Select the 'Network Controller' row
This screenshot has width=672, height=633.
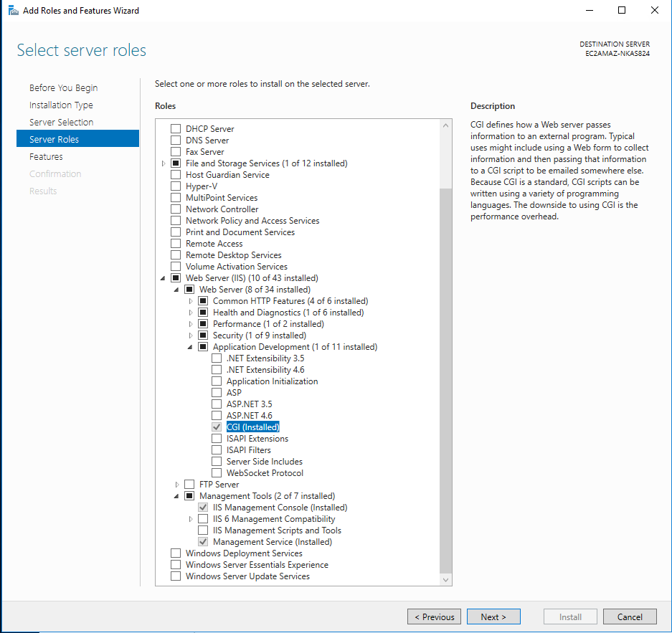click(222, 209)
